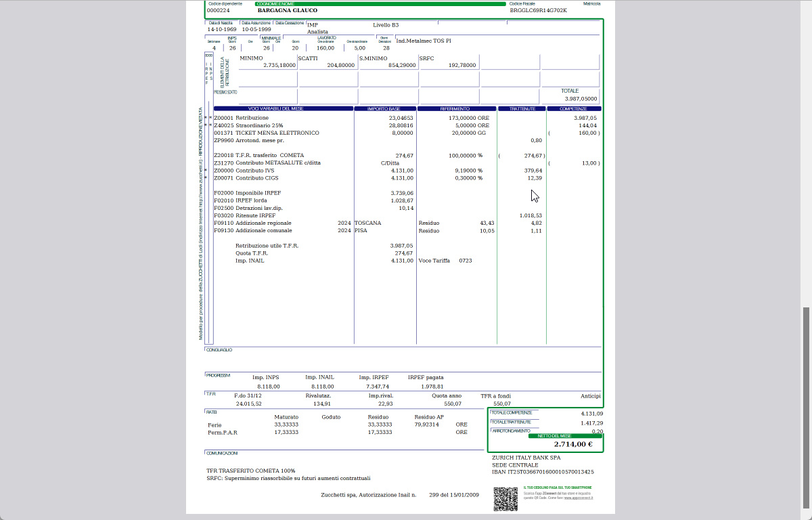The width and height of the screenshot is (812, 520).
Task: Select the Z40025 Straordinario 25% row label
Action: coord(248,125)
